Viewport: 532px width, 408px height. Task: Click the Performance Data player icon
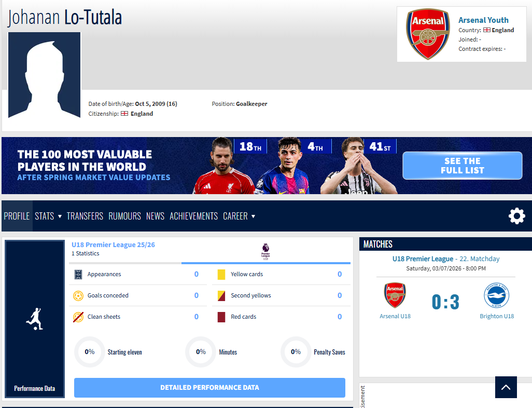click(34, 319)
